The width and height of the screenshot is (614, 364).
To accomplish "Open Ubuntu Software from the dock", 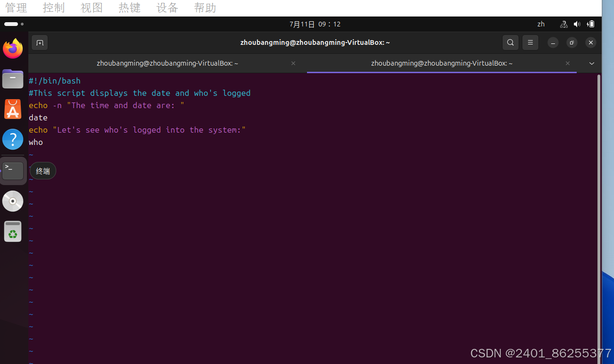I will [x=13, y=109].
